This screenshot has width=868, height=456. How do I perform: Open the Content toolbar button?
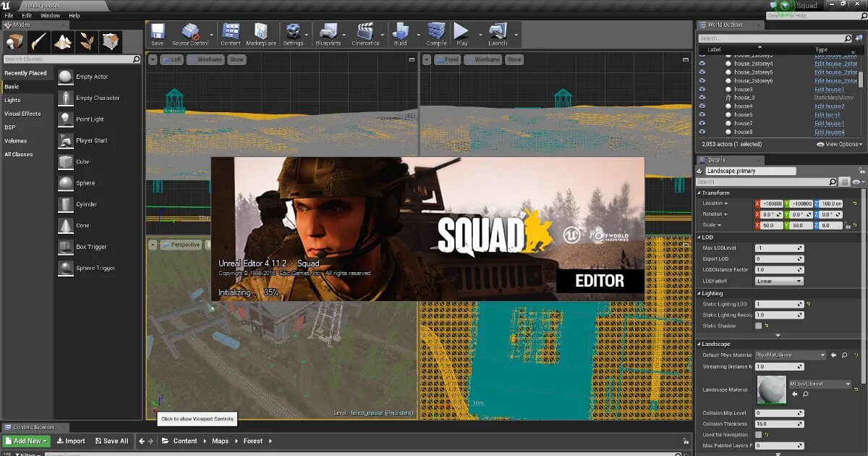click(231, 34)
